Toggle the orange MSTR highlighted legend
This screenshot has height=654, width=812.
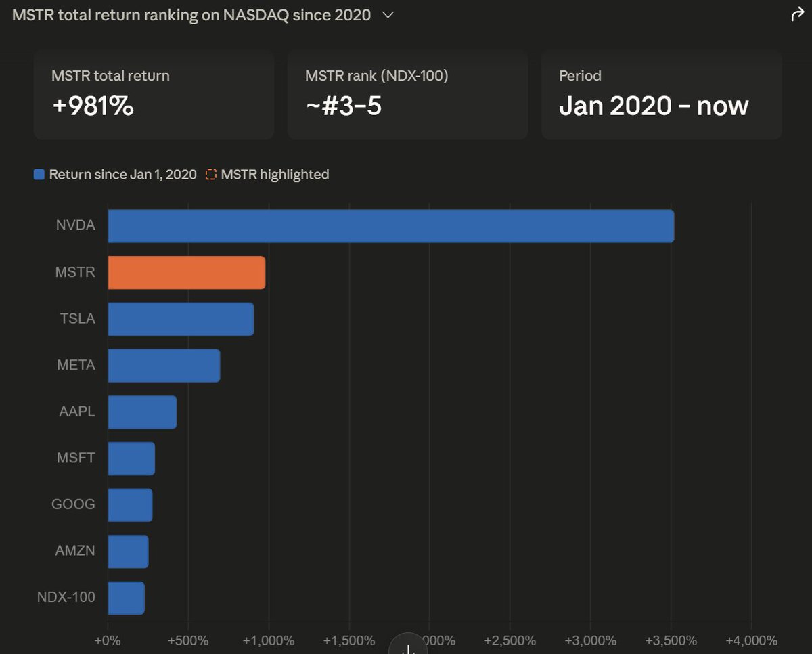coord(267,175)
